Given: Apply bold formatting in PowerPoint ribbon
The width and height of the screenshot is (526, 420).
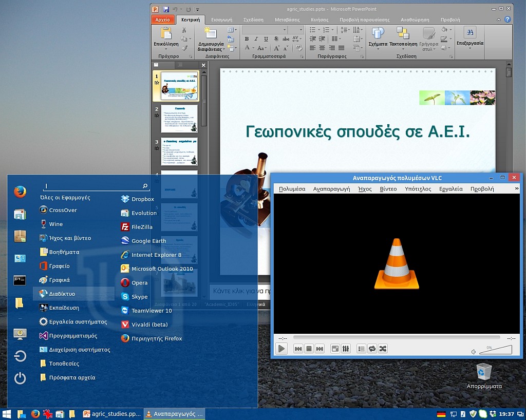Looking at the screenshot, I should pyautogui.click(x=247, y=39).
